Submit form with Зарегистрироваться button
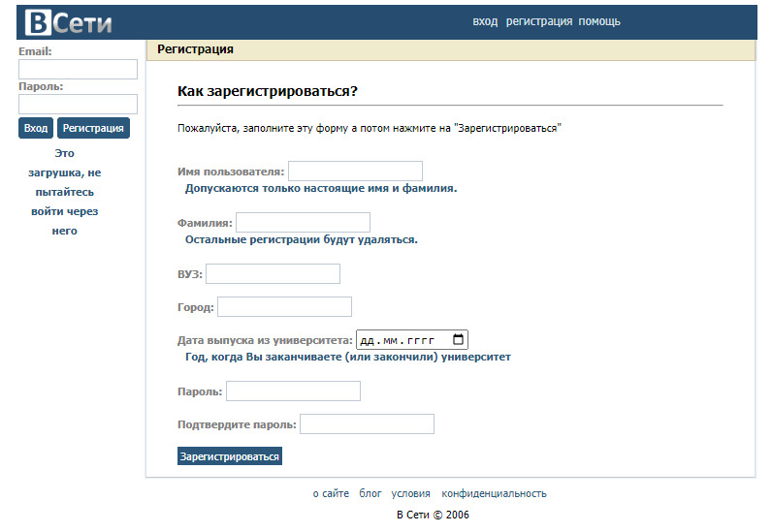The image size is (773, 532). pos(230,456)
